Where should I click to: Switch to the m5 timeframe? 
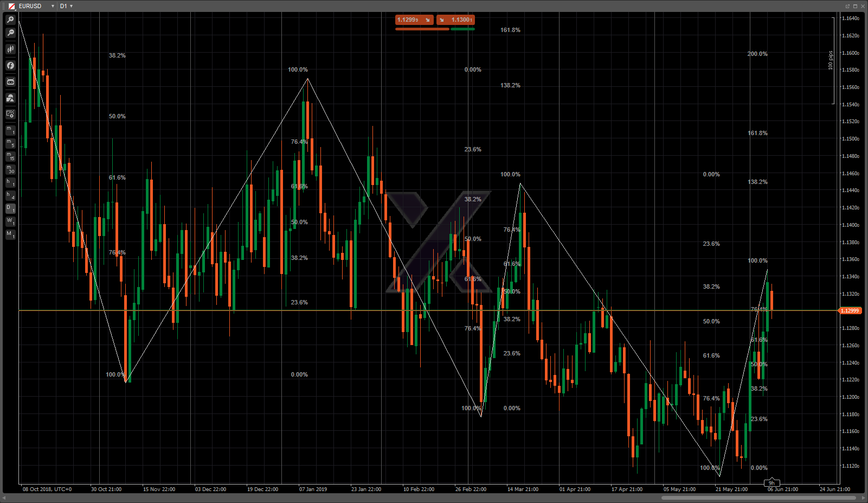[10, 143]
